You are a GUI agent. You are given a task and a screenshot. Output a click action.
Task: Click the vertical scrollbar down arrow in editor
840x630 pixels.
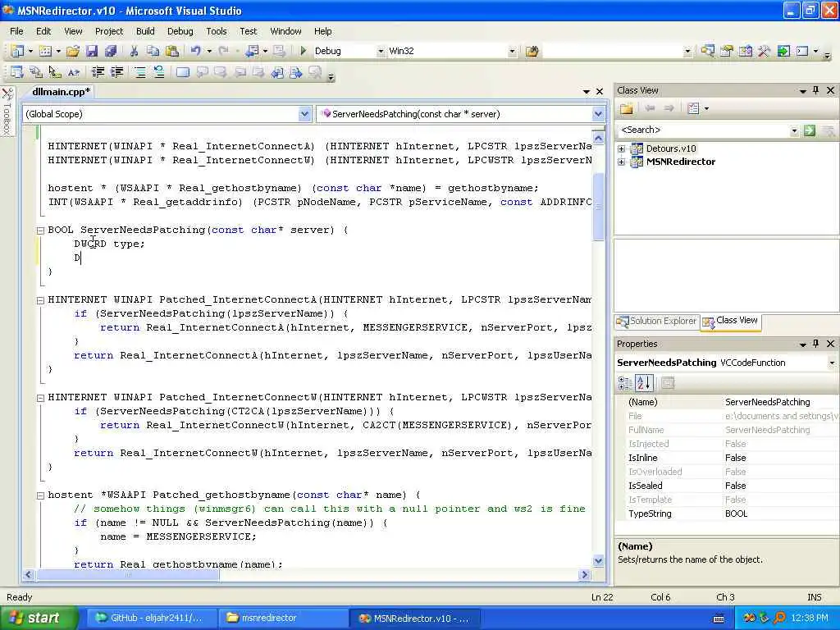(x=598, y=560)
